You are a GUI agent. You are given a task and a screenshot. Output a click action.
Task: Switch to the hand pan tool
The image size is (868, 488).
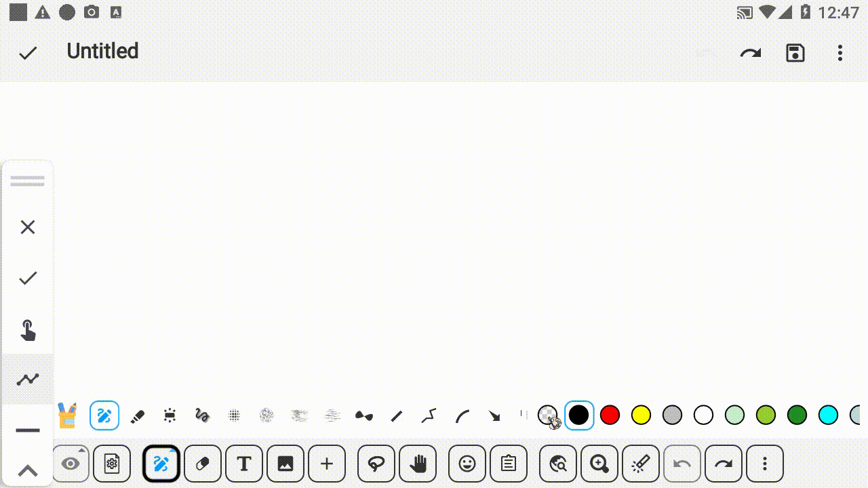[418, 464]
